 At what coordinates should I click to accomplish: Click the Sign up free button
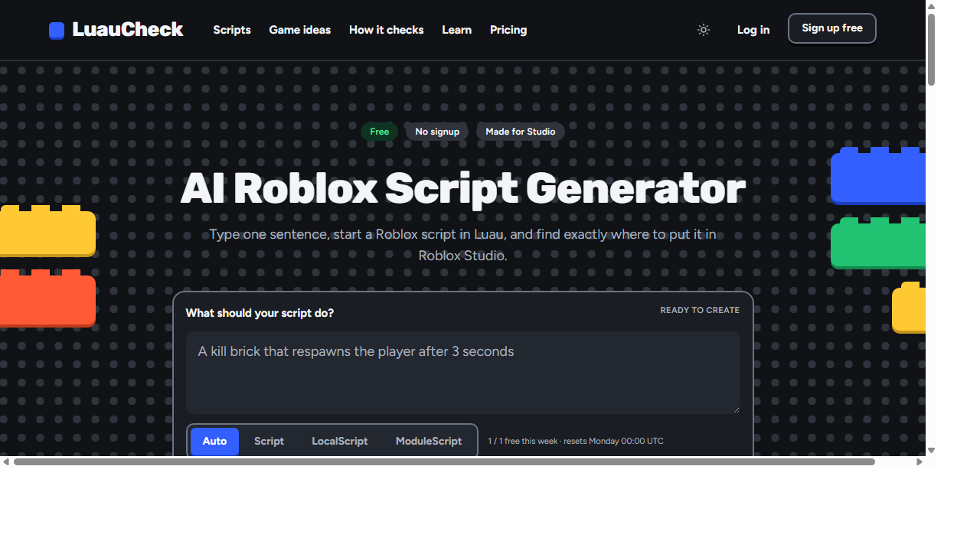(x=832, y=28)
